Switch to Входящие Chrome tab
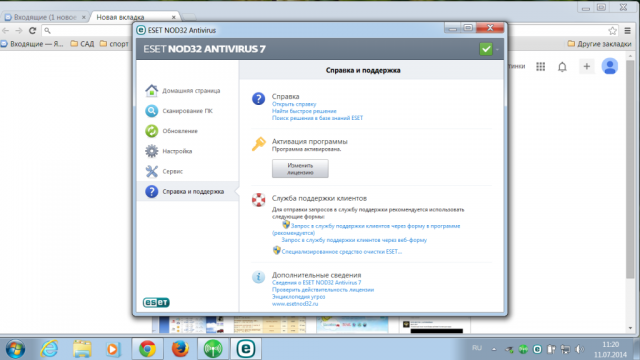Viewport: 640px width, 360px height. [x=45, y=17]
